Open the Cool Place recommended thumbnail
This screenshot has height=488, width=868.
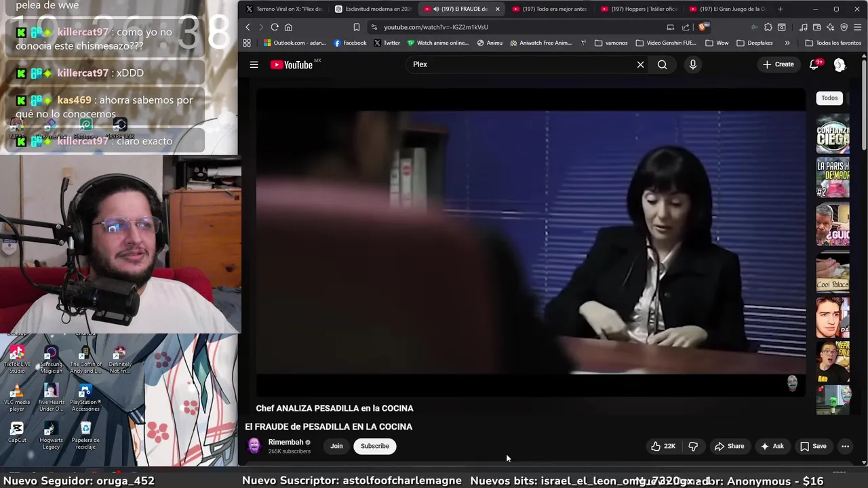833,272
